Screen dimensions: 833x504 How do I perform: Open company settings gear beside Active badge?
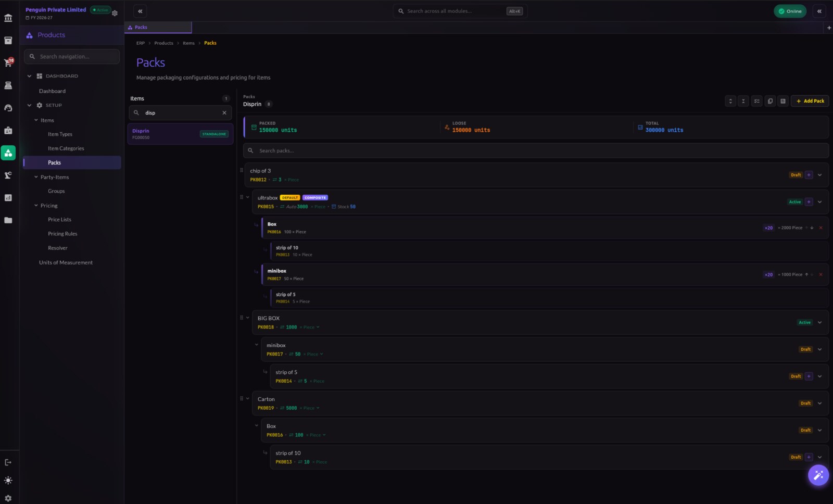click(x=115, y=13)
